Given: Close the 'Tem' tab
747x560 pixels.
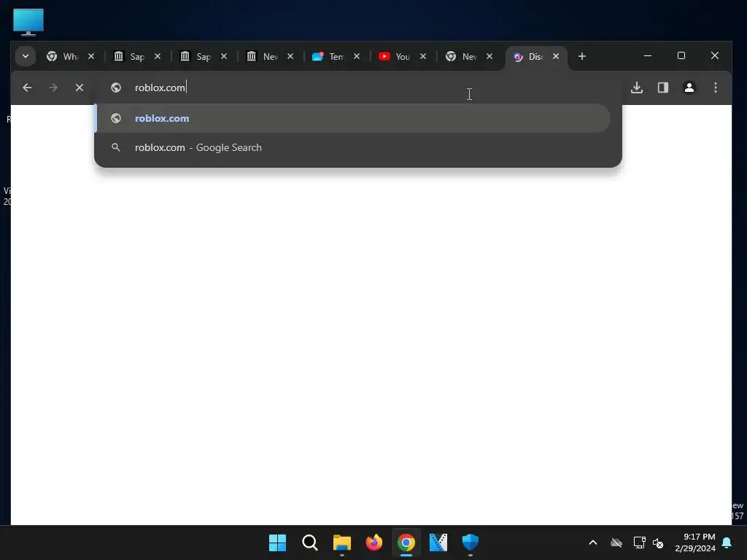Looking at the screenshot, I should coord(357,56).
